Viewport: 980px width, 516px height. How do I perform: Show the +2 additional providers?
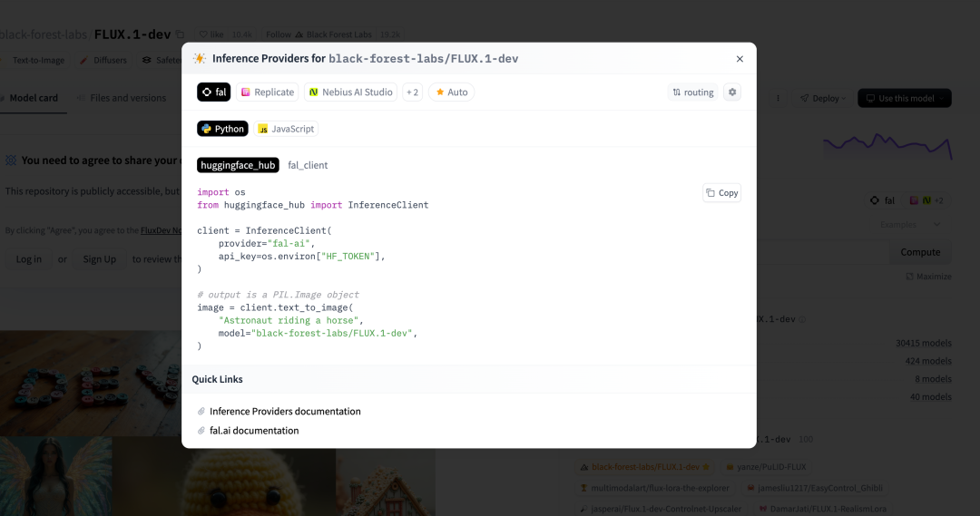coord(413,92)
